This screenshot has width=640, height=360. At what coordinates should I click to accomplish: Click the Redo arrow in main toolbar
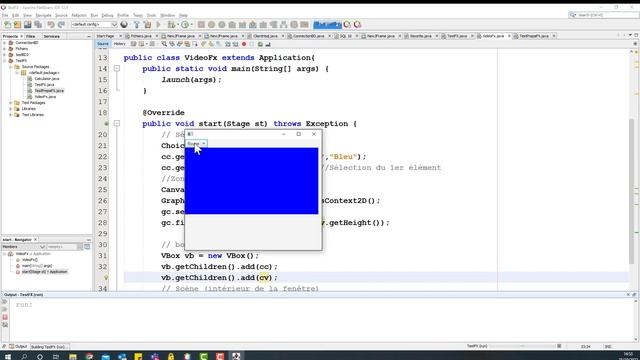pyautogui.click(x=61, y=25)
